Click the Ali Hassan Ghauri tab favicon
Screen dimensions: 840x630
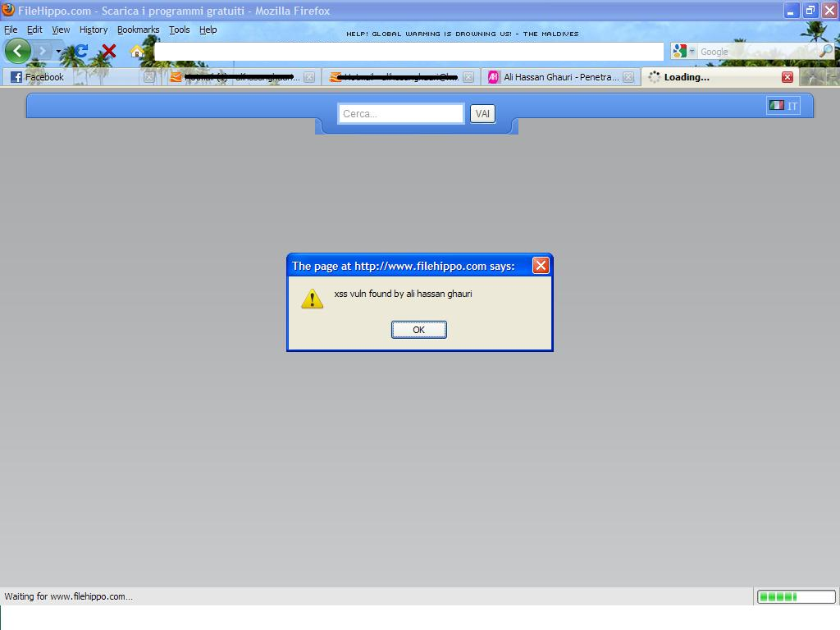tap(493, 77)
